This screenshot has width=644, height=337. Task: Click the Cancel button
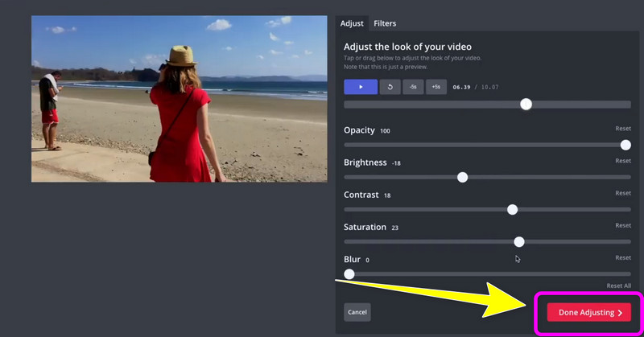(x=357, y=312)
